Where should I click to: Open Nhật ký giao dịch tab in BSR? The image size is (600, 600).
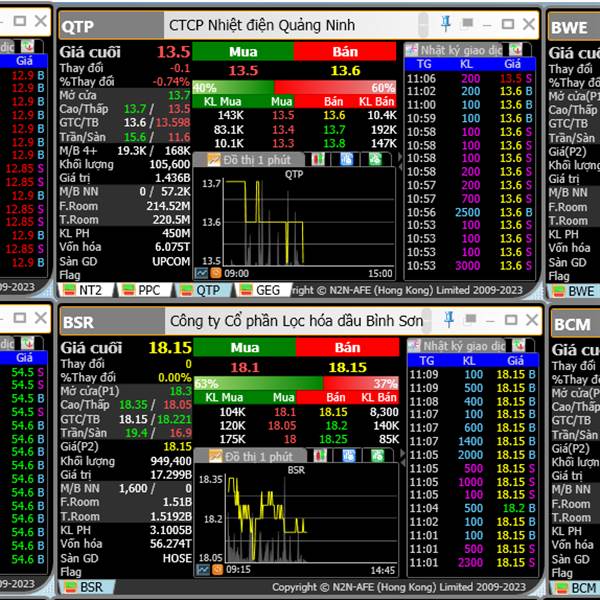(x=457, y=346)
